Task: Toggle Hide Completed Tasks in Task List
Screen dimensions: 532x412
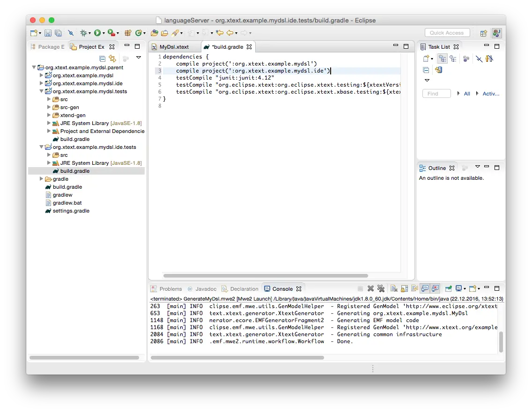Action: click(479, 59)
